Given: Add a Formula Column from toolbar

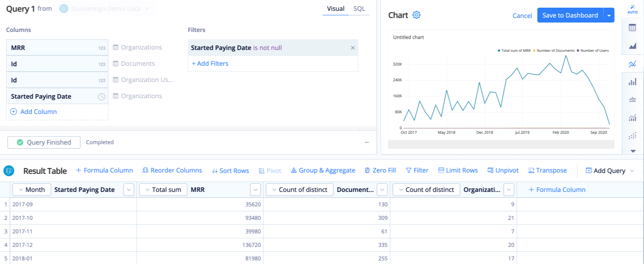Looking at the screenshot, I should [x=104, y=170].
